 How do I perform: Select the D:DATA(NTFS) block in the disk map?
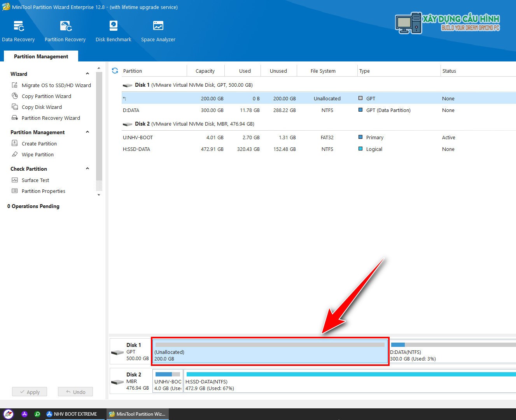pyautogui.click(x=453, y=351)
